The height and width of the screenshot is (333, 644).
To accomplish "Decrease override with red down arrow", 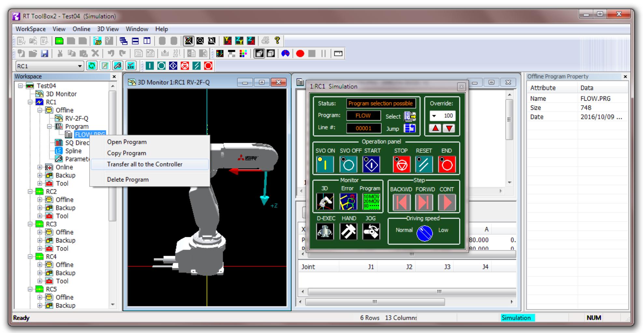I will (x=449, y=128).
